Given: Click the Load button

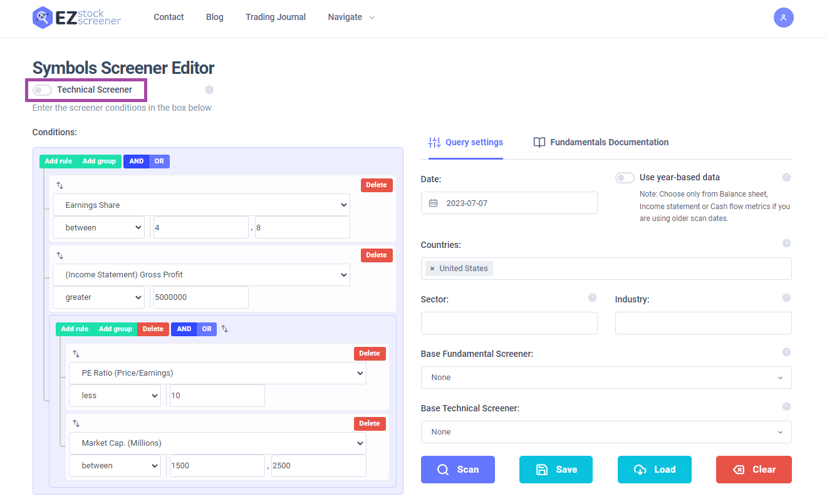Looking at the screenshot, I should (655, 470).
